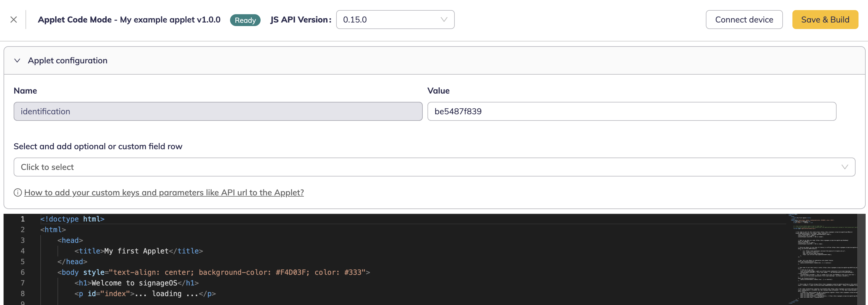Click line number 6 in the code editor
Screen dimensions: 868x305
click(x=22, y=272)
